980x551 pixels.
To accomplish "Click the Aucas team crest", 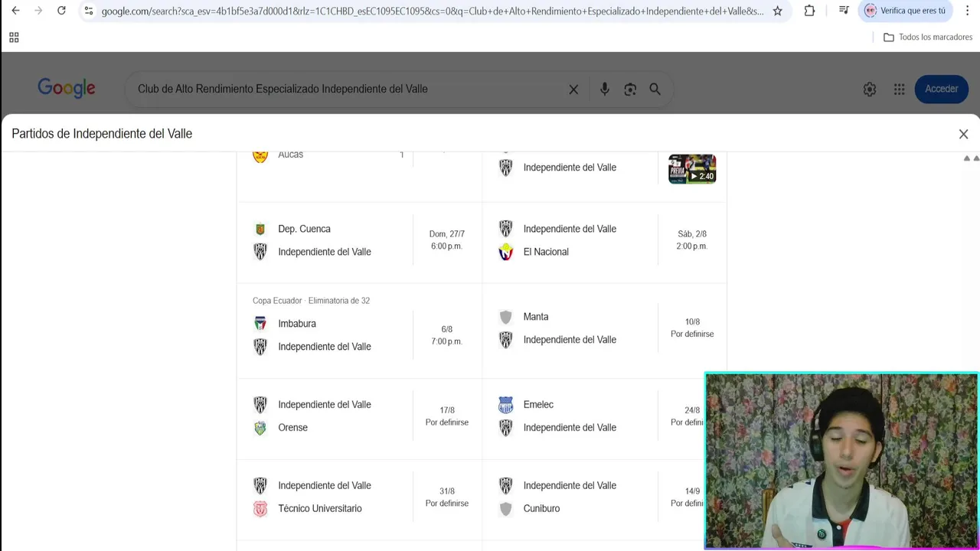I will coord(260,155).
